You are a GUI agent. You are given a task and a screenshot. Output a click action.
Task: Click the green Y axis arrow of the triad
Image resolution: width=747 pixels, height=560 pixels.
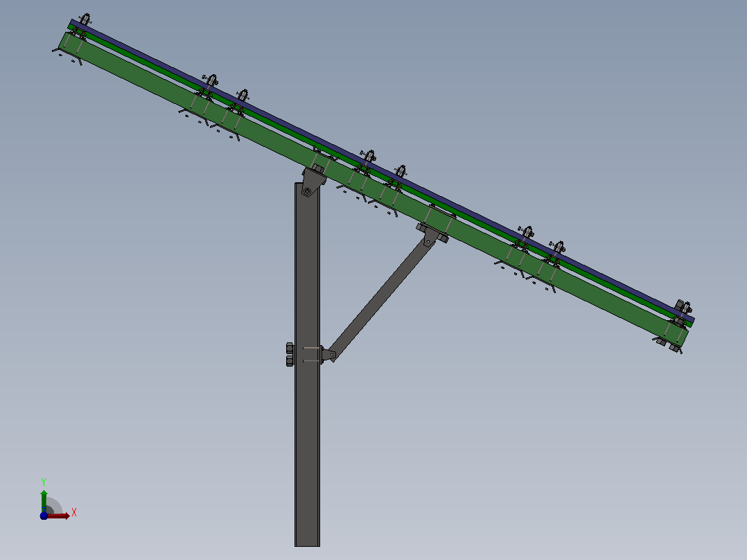coord(44,501)
